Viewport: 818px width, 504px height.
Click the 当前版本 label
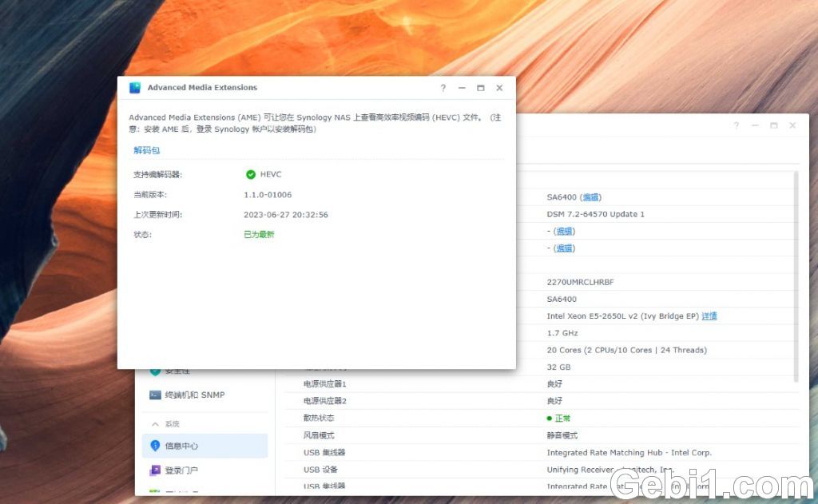[150, 195]
